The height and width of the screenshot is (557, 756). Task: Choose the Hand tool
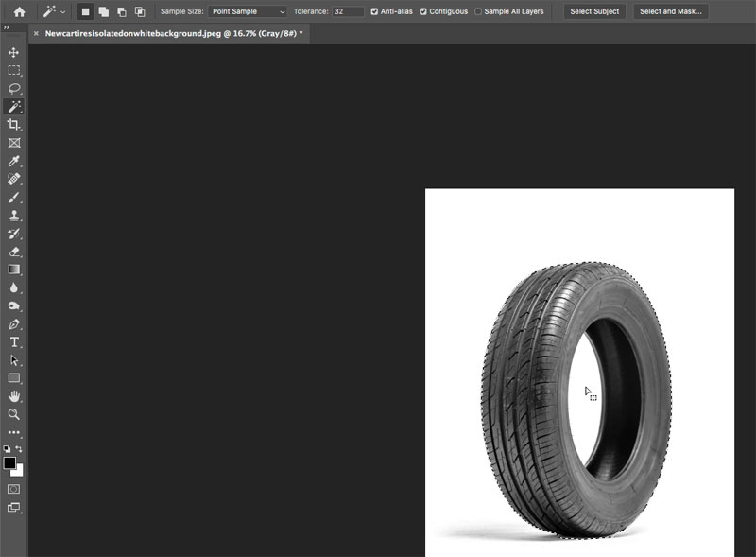click(14, 396)
